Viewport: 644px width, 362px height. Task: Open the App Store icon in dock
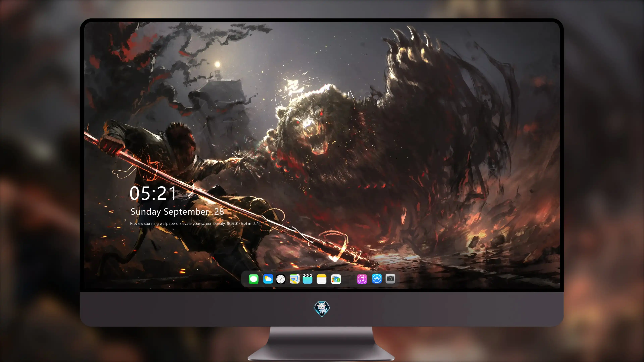coord(377,279)
